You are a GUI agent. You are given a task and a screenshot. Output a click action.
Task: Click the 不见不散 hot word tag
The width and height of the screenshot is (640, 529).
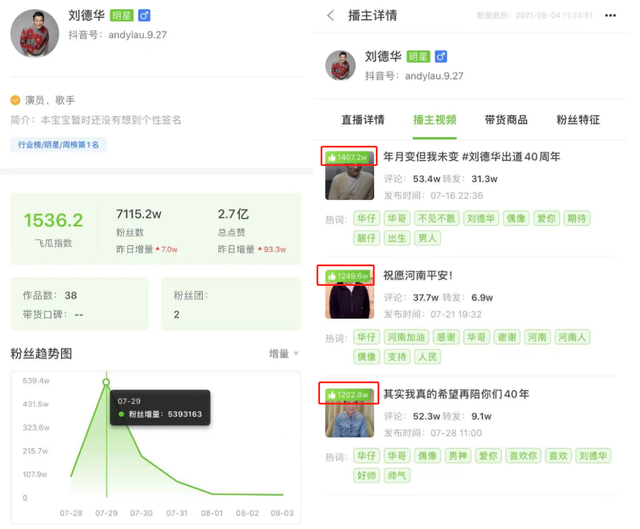coord(437,218)
